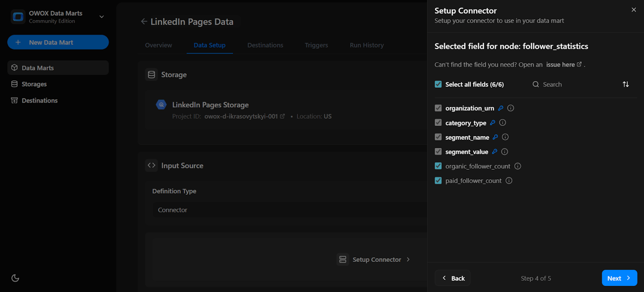Toggle the segment_name checkbox
The height and width of the screenshot is (292, 644).
coord(438,137)
